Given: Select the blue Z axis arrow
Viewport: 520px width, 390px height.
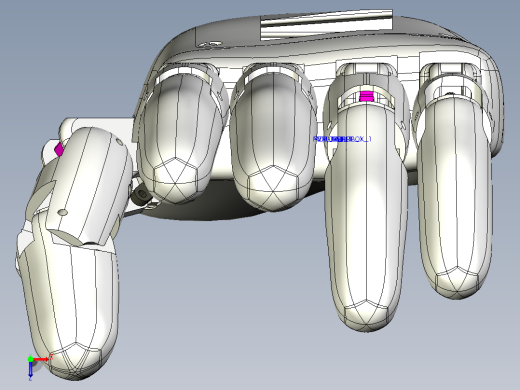Looking at the screenshot, I should [30, 369].
